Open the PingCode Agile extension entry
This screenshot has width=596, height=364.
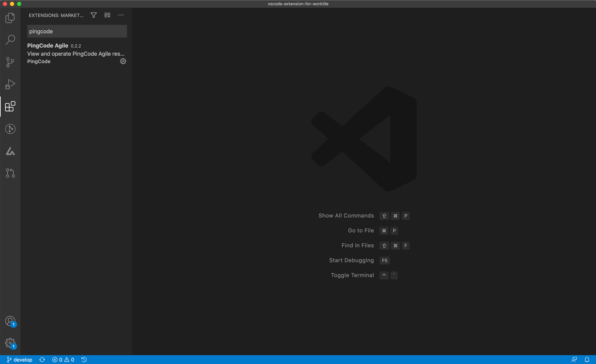pos(76,53)
